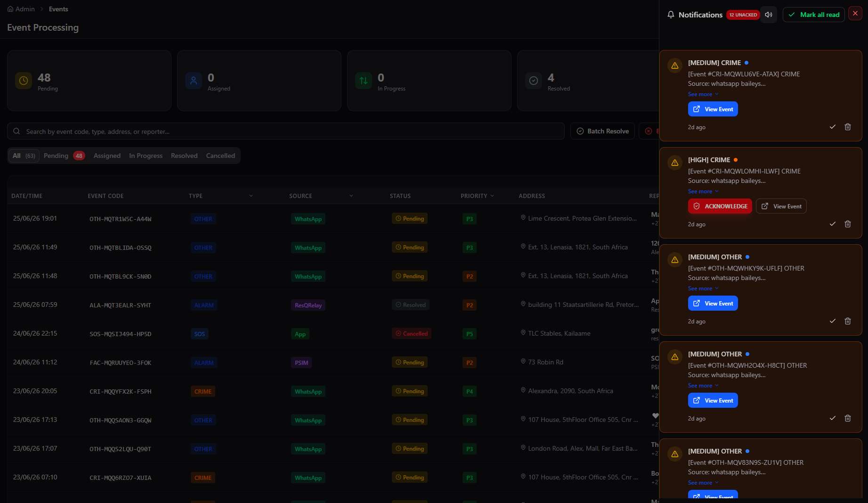868x503 pixels.
Task: Click the location pin beside Alexandra address
Action: tap(523, 390)
